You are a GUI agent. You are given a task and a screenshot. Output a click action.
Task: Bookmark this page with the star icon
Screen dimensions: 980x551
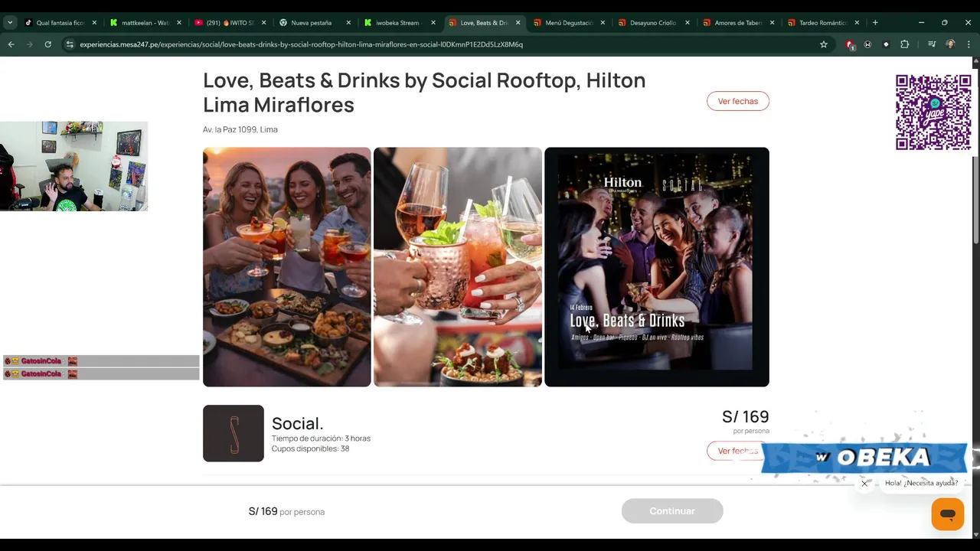[x=824, y=44]
